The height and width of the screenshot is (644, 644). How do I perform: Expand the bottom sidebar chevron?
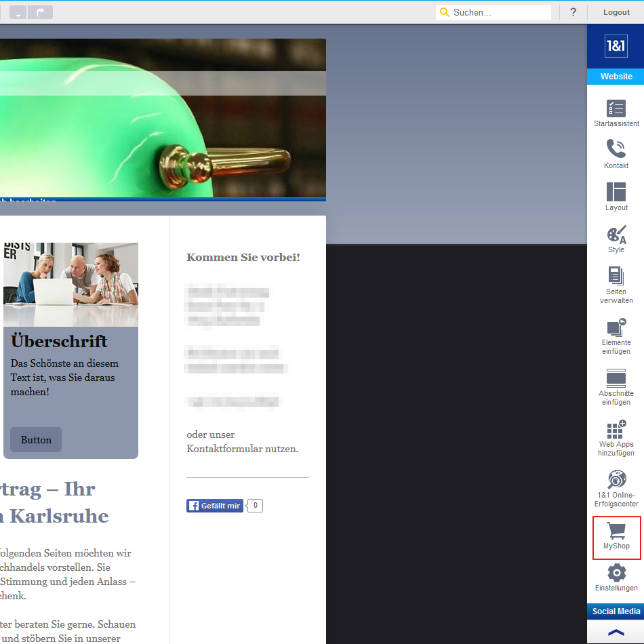click(616, 632)
